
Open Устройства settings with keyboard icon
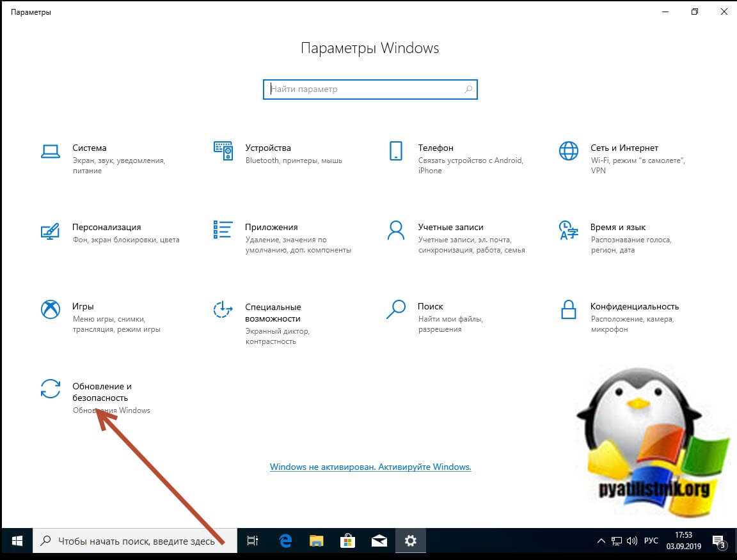tap(223, 151)
